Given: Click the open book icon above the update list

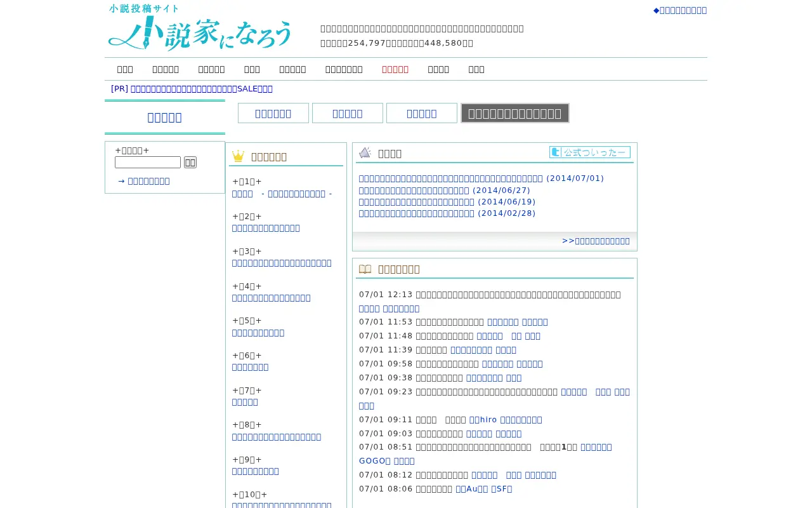Looking at the screenshot, I should [365, 269].
